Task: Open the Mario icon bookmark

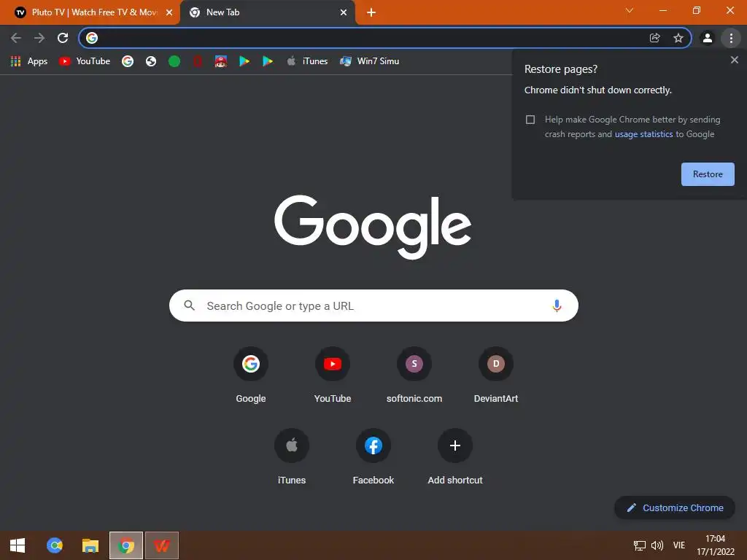Action: [x=220, y=61]
